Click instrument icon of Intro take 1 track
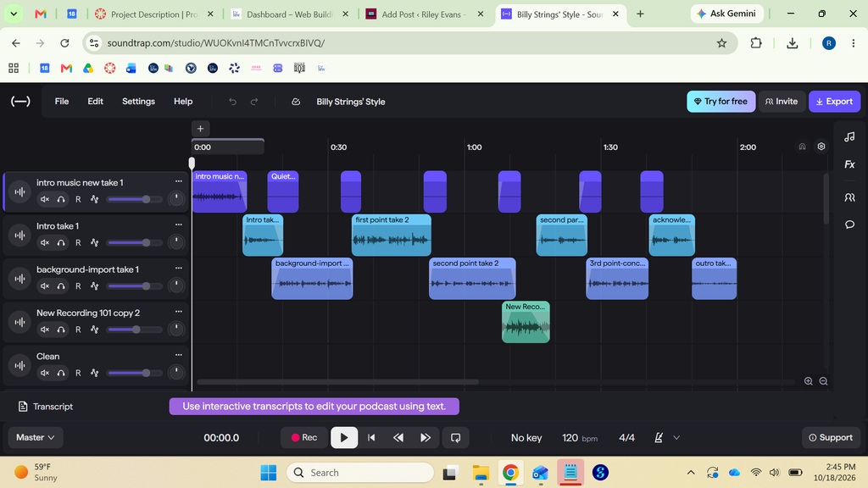This screenshot has height=488, width=868. (20, 236)
